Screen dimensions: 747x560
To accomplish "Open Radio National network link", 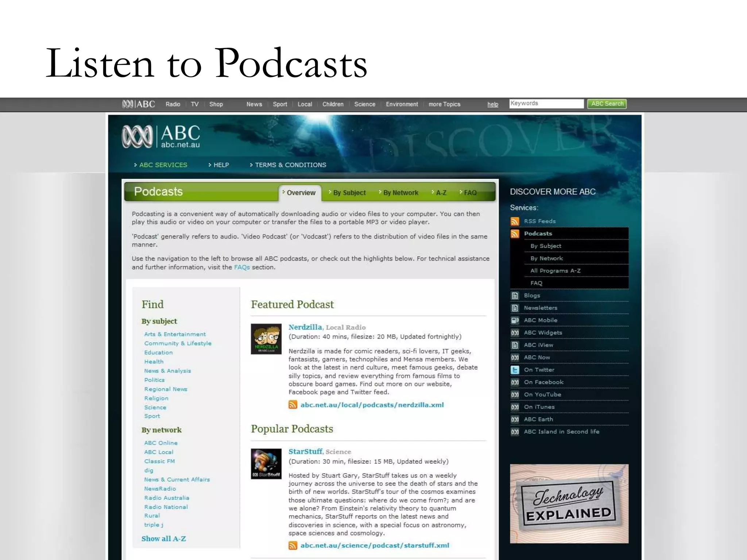I will (166, 507).
